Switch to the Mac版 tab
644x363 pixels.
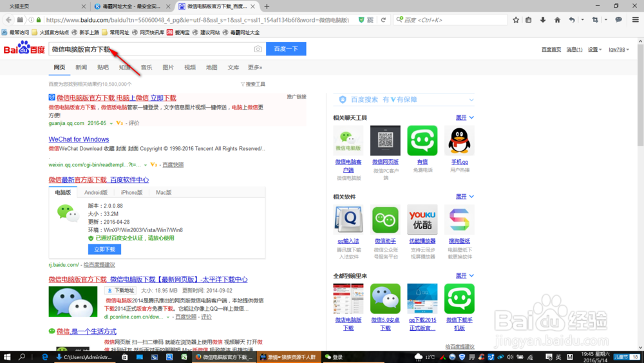(x=164, y=192)
